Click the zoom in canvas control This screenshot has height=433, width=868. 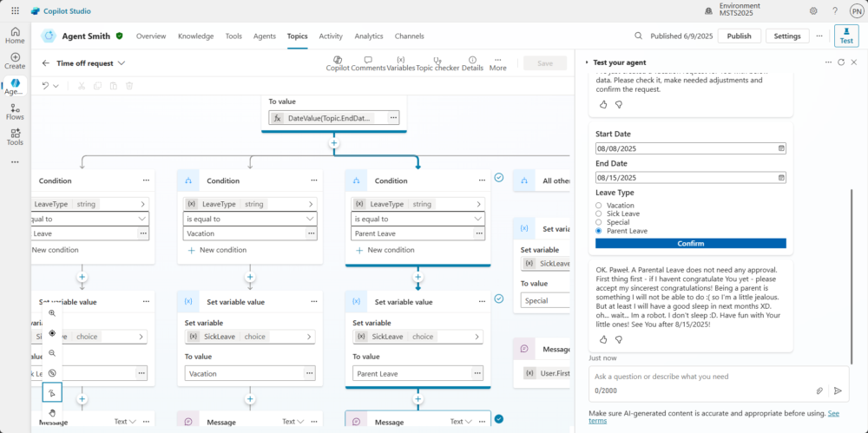tap(53, 313)
